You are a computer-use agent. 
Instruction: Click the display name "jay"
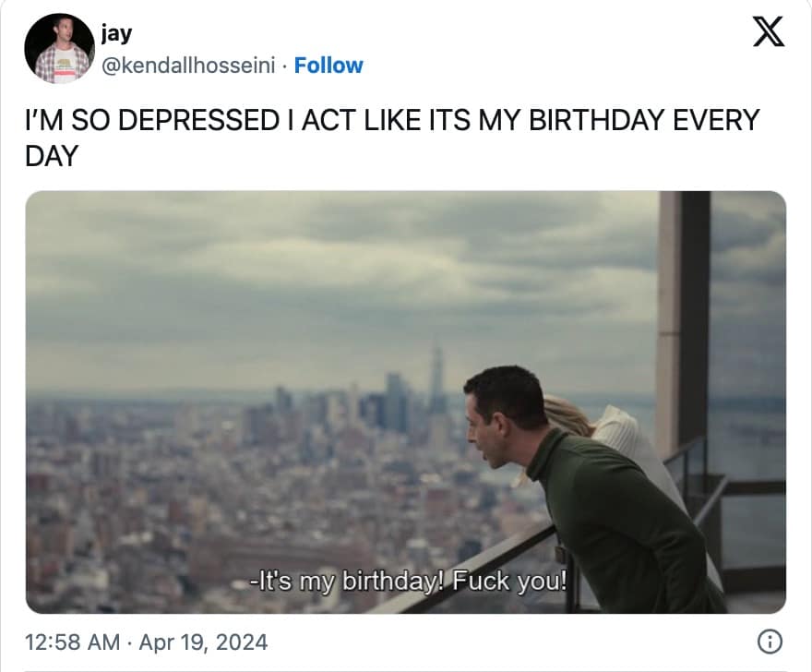click(x=117, y=34)
